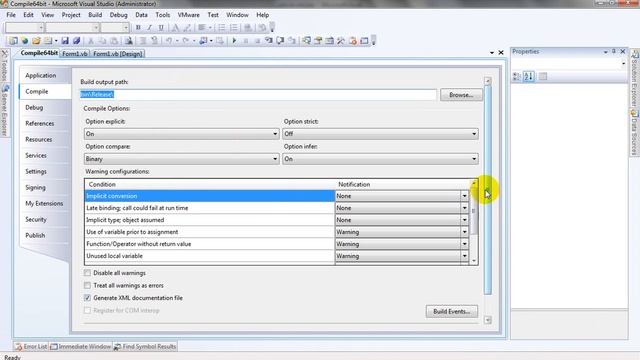Open the Debug menu
The width and height of the screenshot is (640, 360).
[x=118, y=15]
